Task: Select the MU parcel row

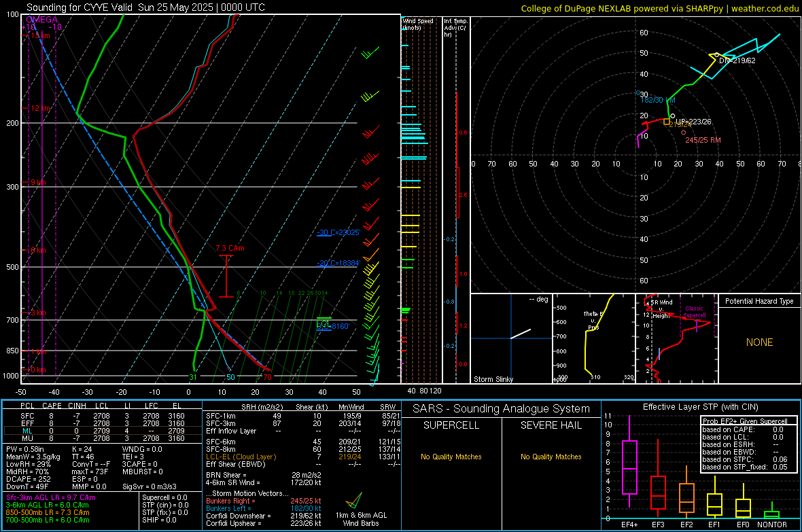Action: pos(103,438)
